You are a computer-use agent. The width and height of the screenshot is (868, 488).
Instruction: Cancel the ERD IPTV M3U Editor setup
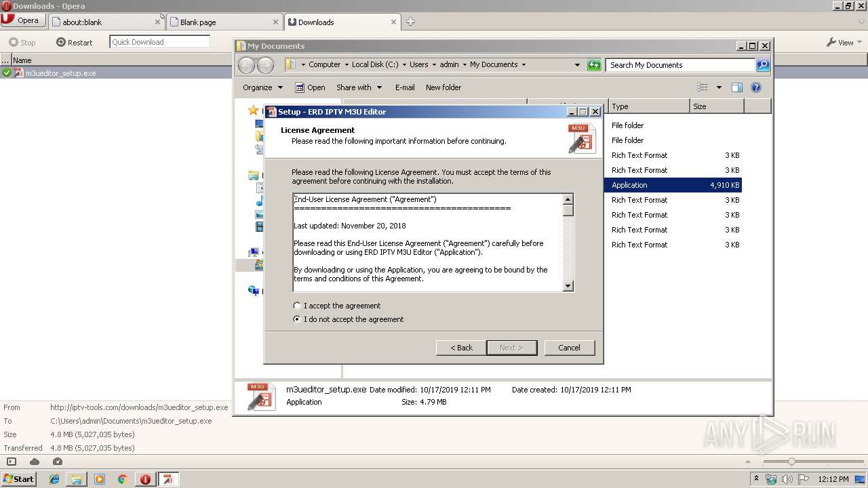click(569, 348)
